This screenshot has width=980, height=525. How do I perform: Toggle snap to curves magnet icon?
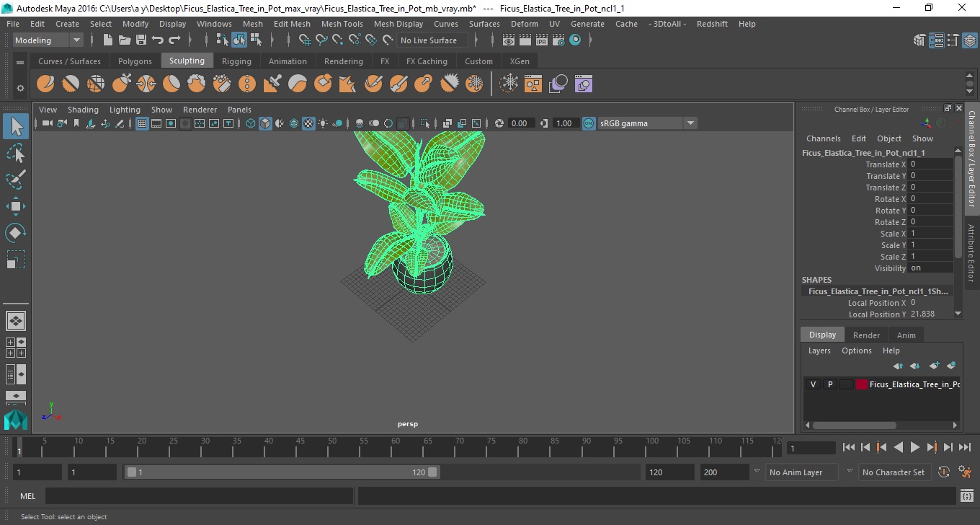[x=322, y=40]
